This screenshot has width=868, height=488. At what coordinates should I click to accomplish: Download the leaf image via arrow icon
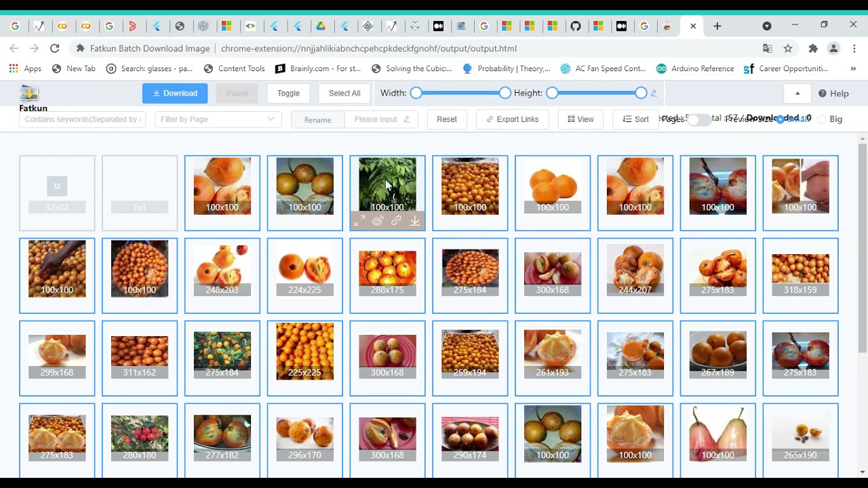414,221
